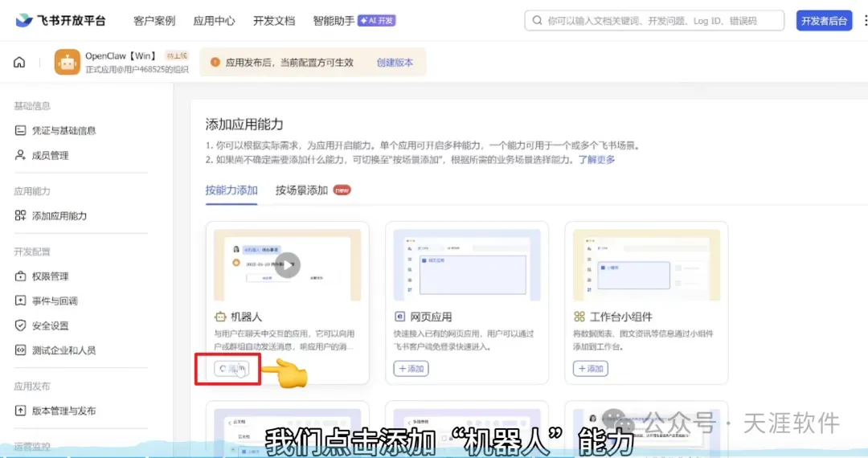Open 成员管理 in sidebar
Viewport: 868px width, 458px height.
(50, 155)
